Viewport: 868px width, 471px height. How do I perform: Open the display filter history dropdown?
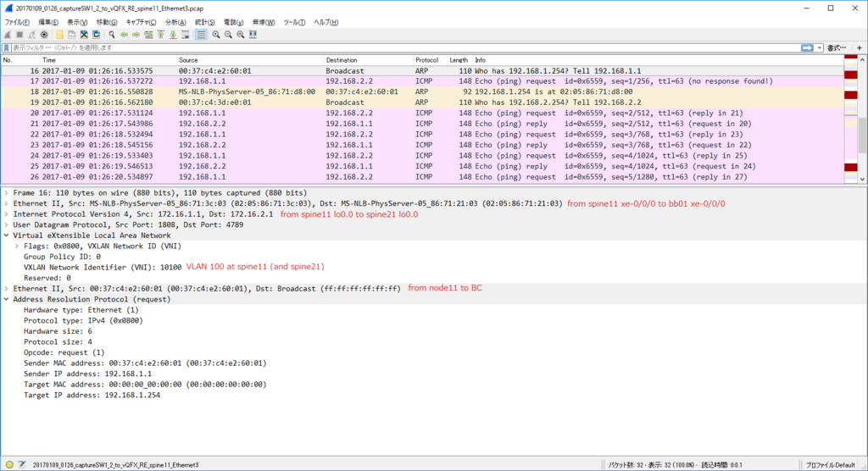tap(820, 48)
